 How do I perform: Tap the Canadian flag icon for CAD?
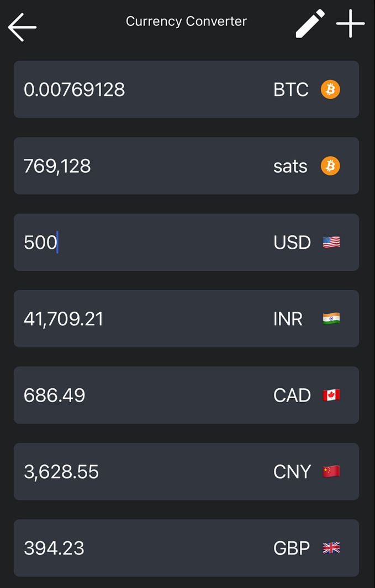click(x=330, y=395)
